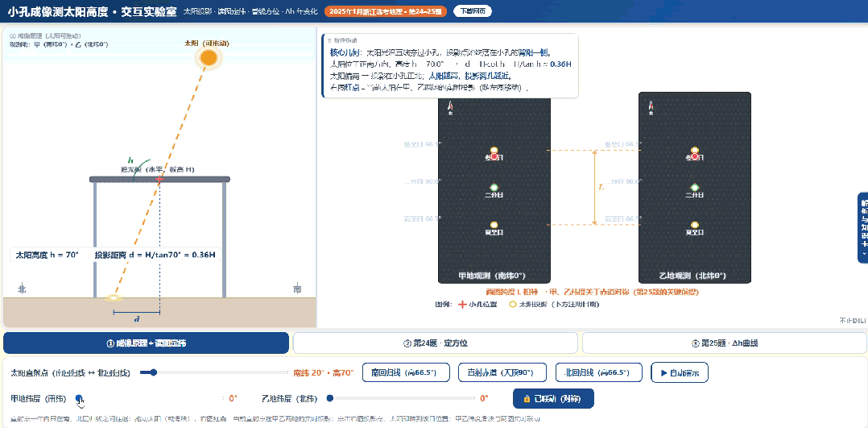The height and width of the screenshot is (428, 868).
Task: Click the draggable sun icon
Action: (x=209, y=57)
